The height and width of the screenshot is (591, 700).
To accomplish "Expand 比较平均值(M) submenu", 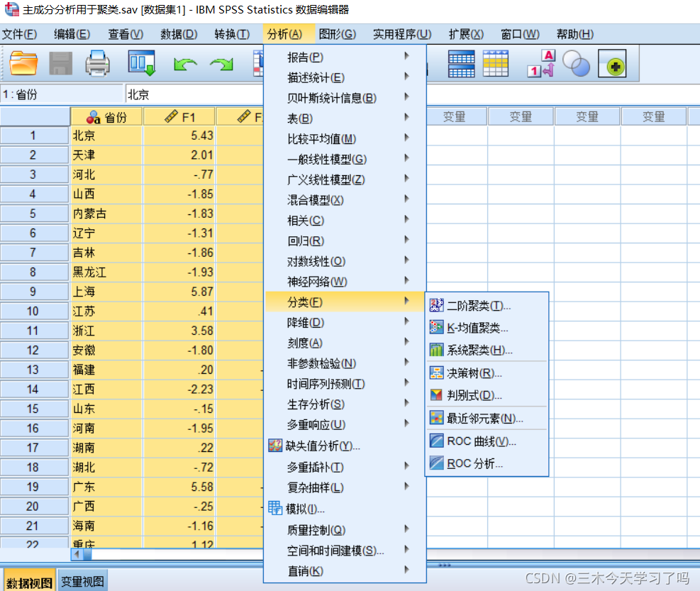I will pyautogui.click(x=345, y=139).
